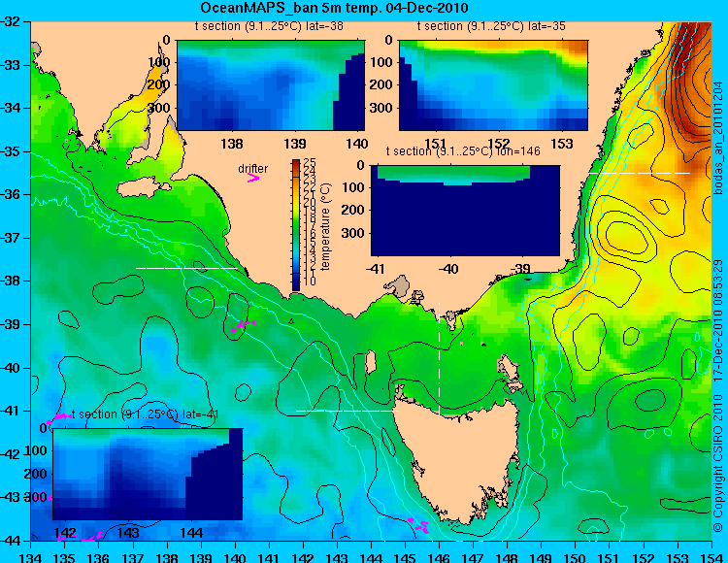This screenshot has width=728, height=563.
Task: Select the 't section lat=-38' heading
Action: [x=269, y=26]
